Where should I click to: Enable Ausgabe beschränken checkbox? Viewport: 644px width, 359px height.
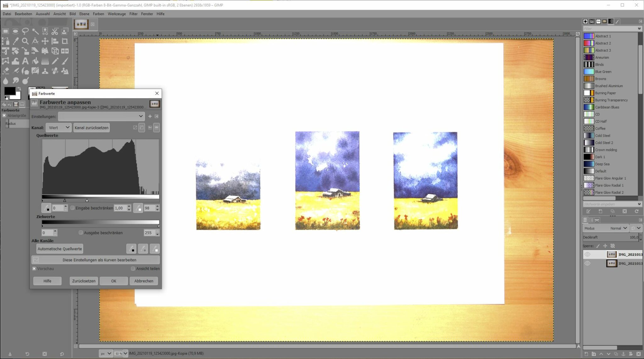pyautogui.click(x=81, y=233)
